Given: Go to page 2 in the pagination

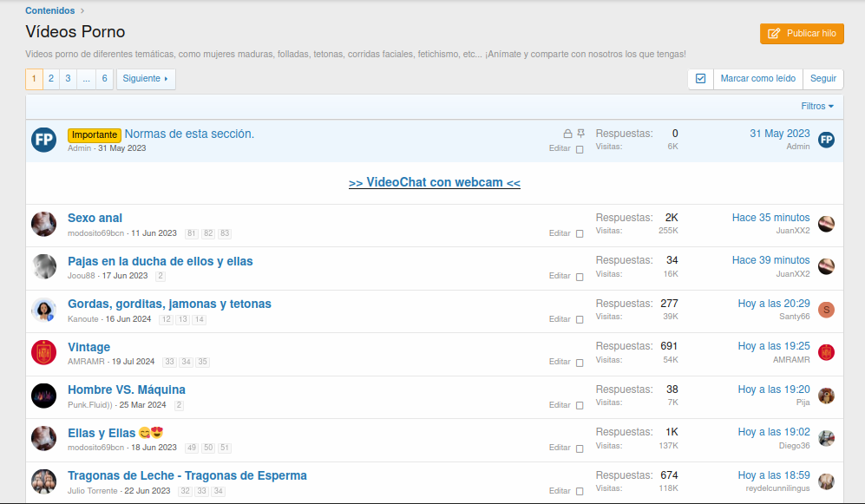Looking at the screenshot, I should [51, 79].
